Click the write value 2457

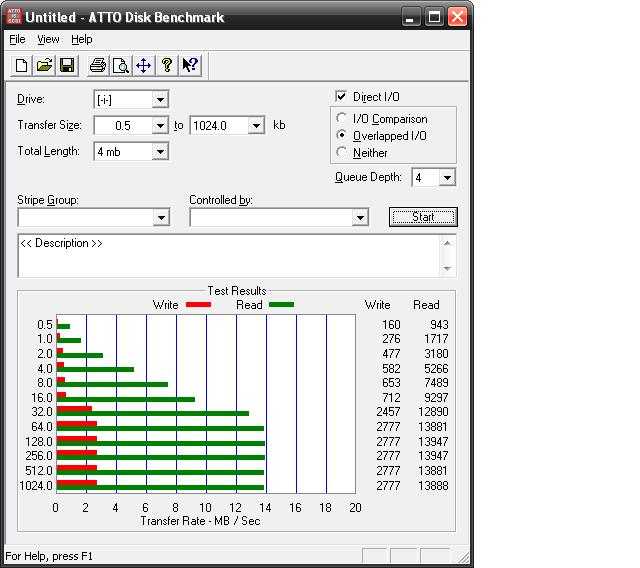(x=388, y=411)
